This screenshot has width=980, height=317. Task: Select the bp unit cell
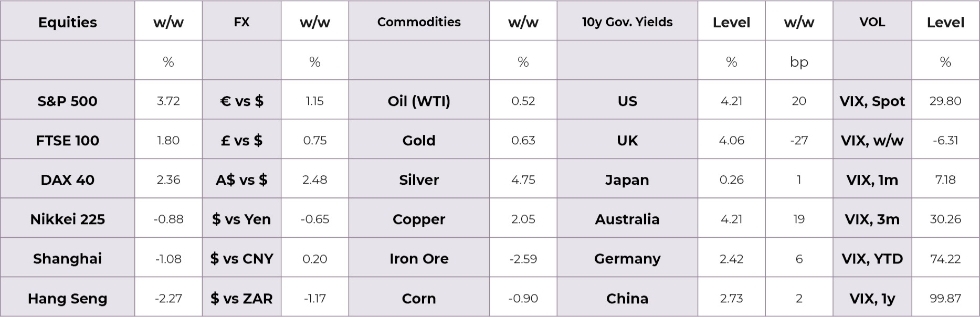tap(799, 62)
